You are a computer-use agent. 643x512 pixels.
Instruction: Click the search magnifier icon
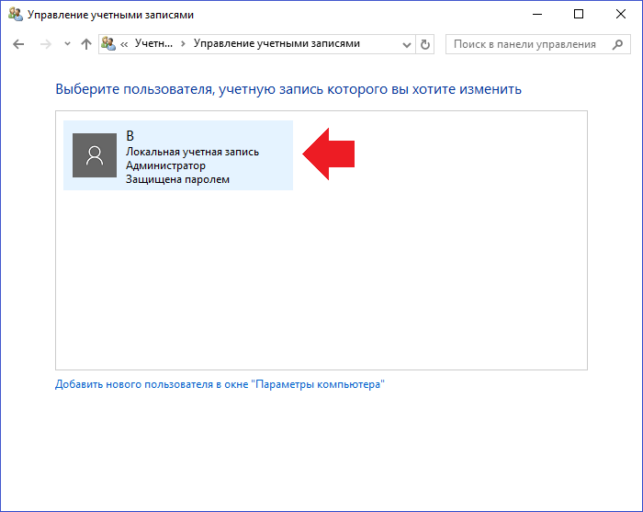617,44
